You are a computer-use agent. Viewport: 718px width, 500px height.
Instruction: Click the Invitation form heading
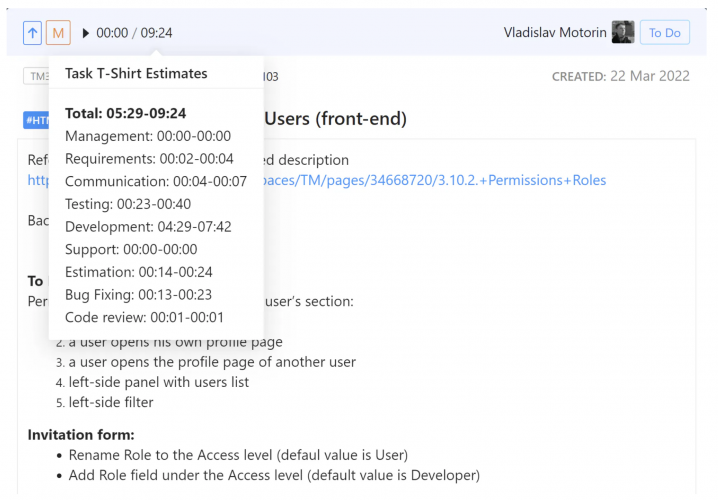pyautogui.click(x=81, y=435)
